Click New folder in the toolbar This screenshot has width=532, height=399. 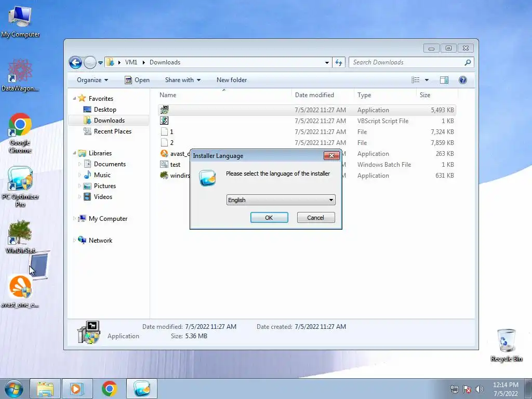pos(232,79)
